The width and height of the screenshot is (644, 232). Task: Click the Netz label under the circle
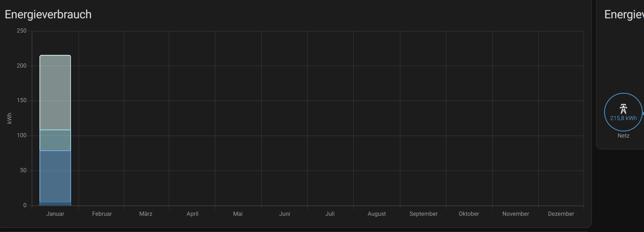pyautogui.click(x=623, y=136)
